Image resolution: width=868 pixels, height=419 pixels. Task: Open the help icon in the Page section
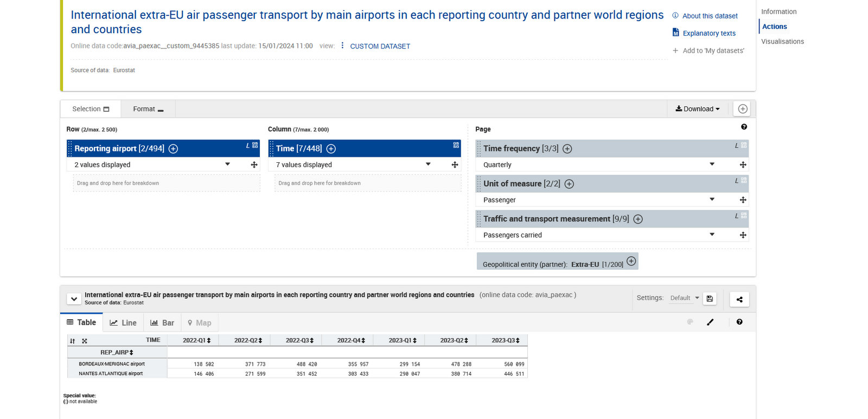744,126
